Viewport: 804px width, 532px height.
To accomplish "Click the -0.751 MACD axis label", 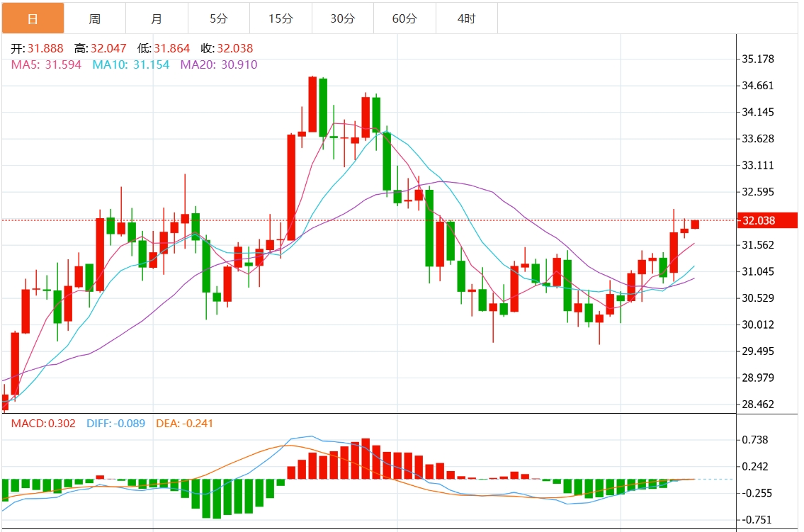I will (757, 520).
